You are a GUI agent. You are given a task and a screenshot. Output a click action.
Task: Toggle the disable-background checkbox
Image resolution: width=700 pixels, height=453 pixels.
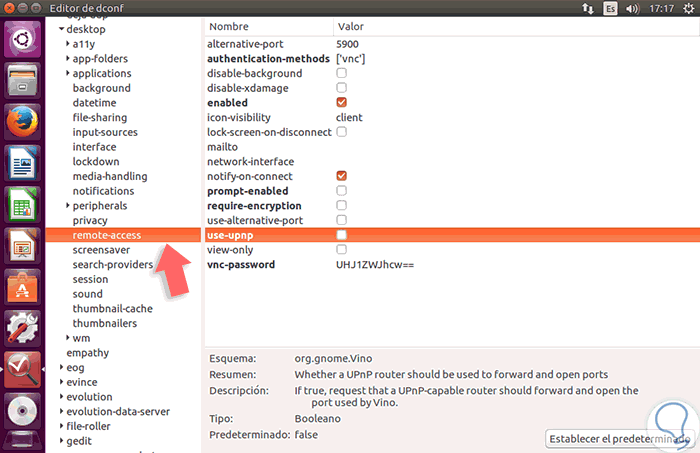coord(341,73)
